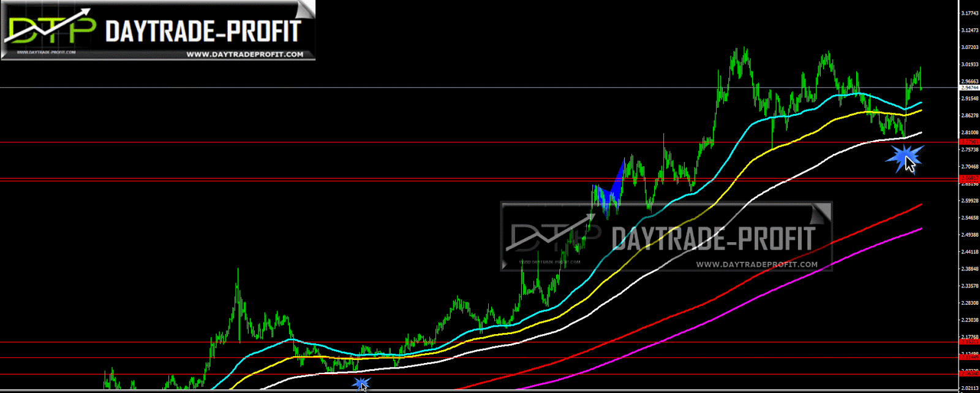The width and height of the screenshot is (980, 393).
Task: Click the red 2.06340 level price tag
Action: 970,374
